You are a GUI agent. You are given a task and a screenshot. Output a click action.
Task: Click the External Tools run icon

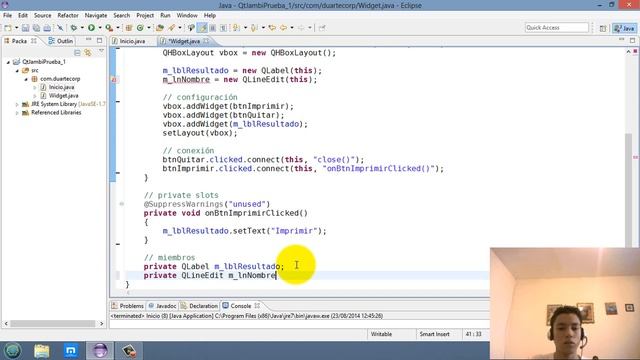109,28
